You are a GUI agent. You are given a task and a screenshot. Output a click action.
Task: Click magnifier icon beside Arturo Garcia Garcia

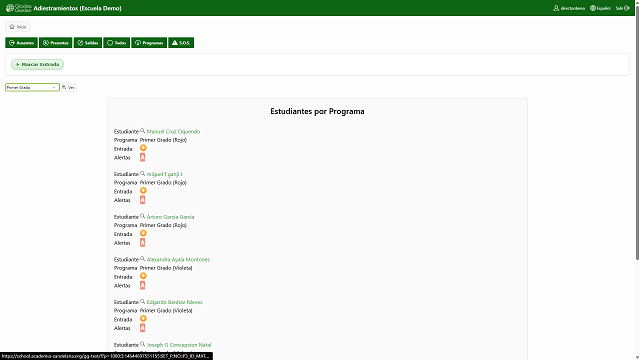(142, 216)
